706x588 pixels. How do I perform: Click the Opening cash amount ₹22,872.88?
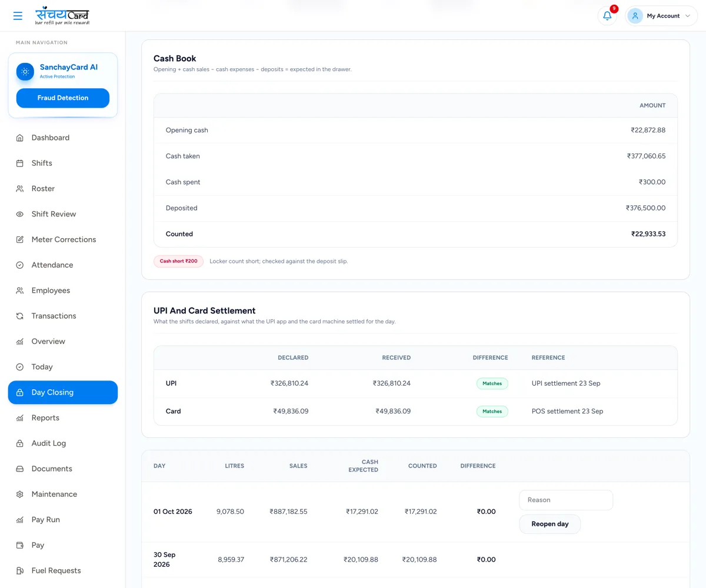[x=648, y=131]
